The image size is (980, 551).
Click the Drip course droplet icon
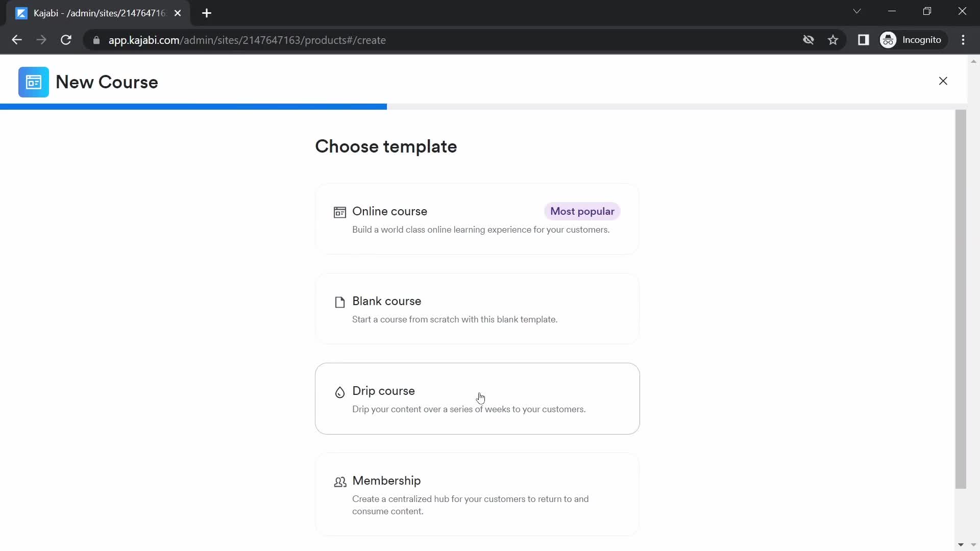pyautogui.click(x=339, y=392)
